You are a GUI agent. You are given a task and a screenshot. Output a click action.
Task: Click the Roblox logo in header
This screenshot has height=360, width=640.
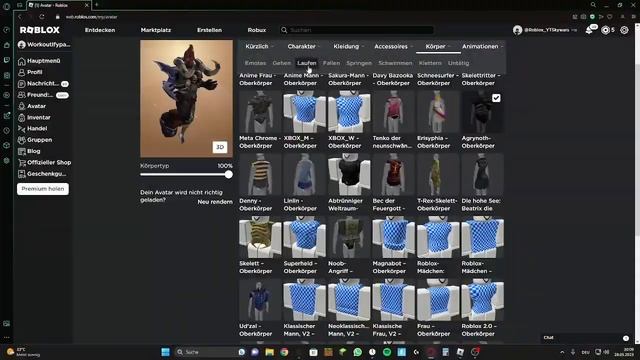tap(40, 30)
